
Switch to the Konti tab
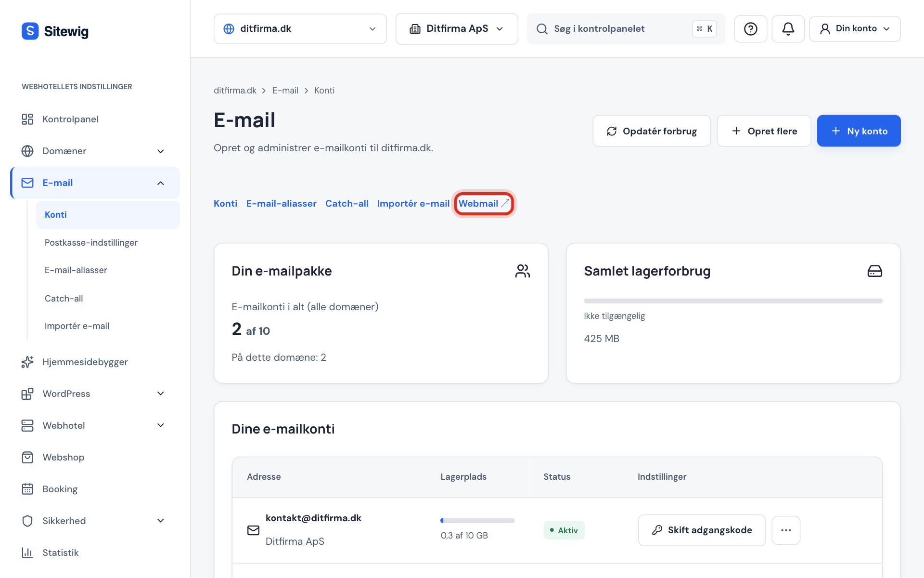225,204
